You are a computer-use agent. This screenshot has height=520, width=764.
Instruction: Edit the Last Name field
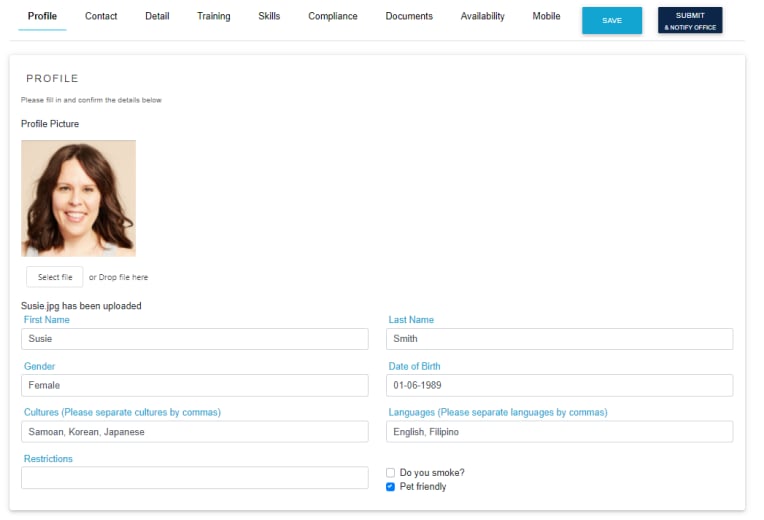(559, 339)
